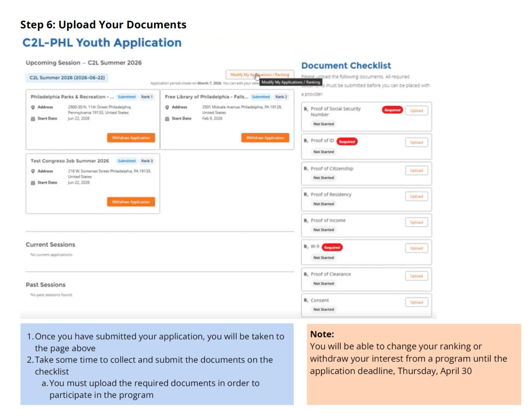Click the document icon beside Proof of ID
The height and width of the screenshot is (416, 532).
click(306, 141)
